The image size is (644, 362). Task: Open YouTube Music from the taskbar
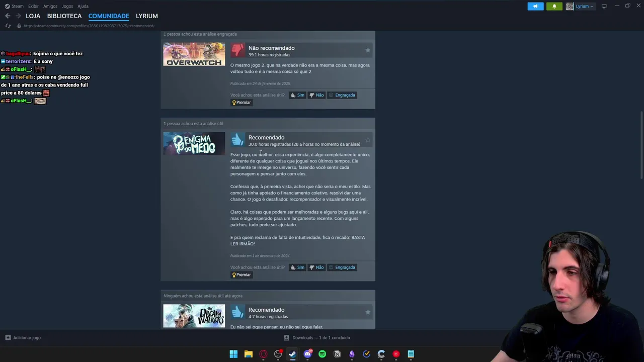[x=396, y=354]
